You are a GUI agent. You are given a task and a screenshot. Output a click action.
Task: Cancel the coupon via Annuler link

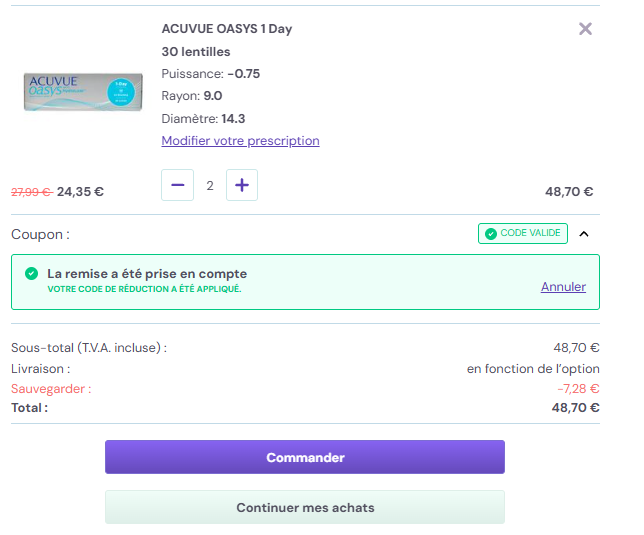pyautogui.click(x=563, y=287)
